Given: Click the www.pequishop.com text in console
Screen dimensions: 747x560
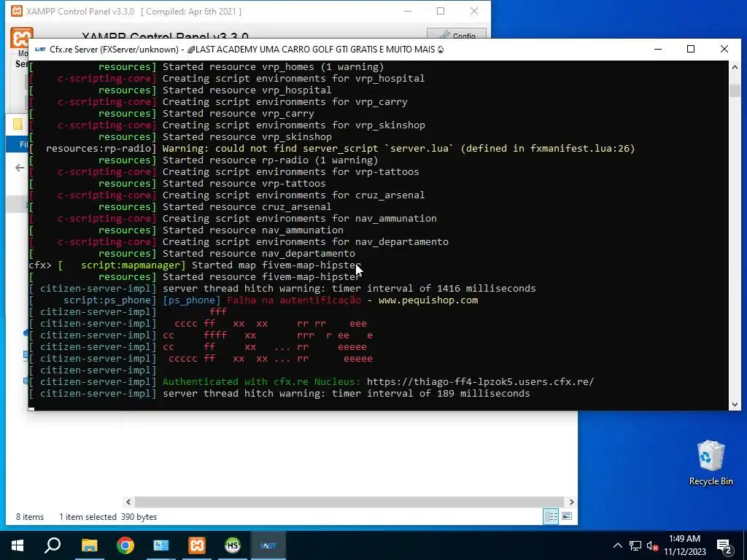Looking at the screenshot, I should pos(427,300).
